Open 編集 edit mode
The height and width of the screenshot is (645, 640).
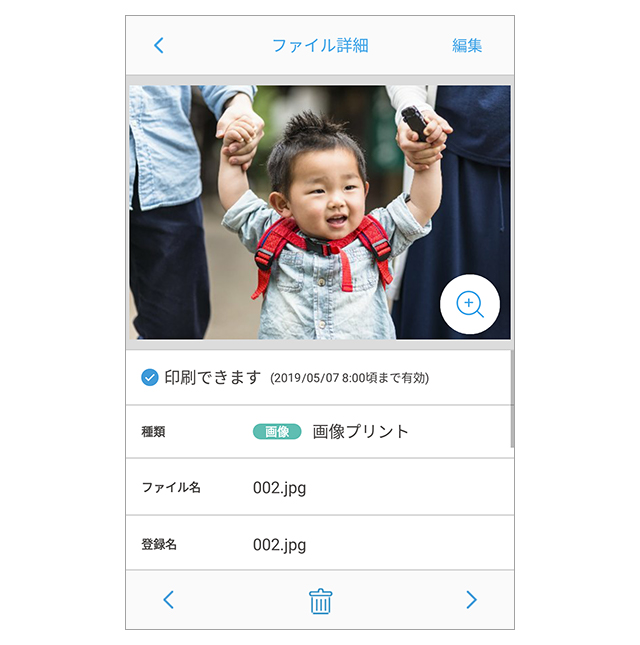[x=467, y=45]
